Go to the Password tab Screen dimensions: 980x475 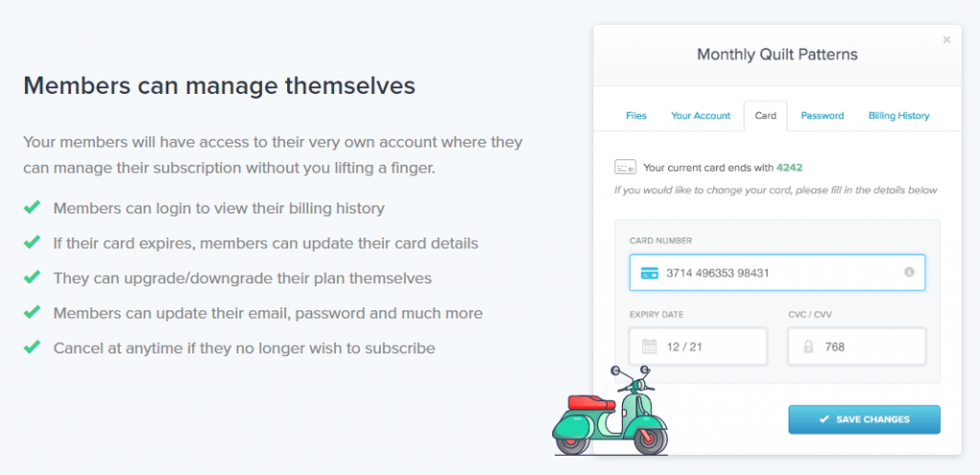point(822,116)
